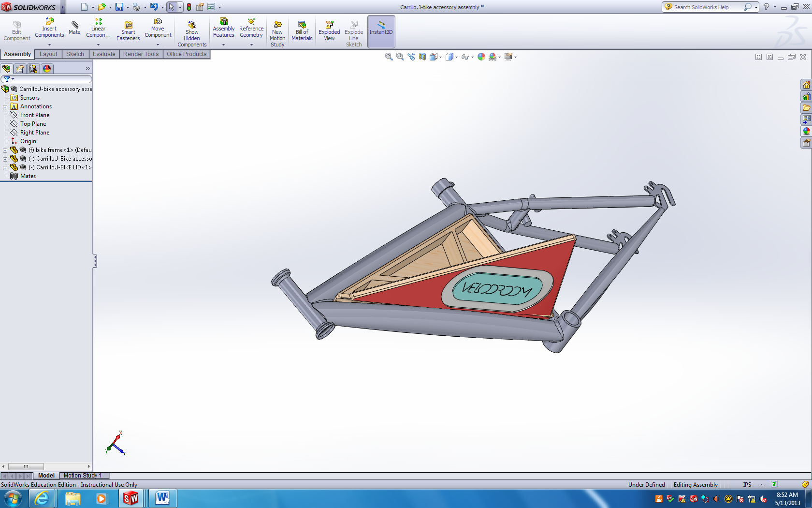Expand the SolidWorks main menu arrow
This screenshot has height=508, width=812.
(x=62, y=7)
